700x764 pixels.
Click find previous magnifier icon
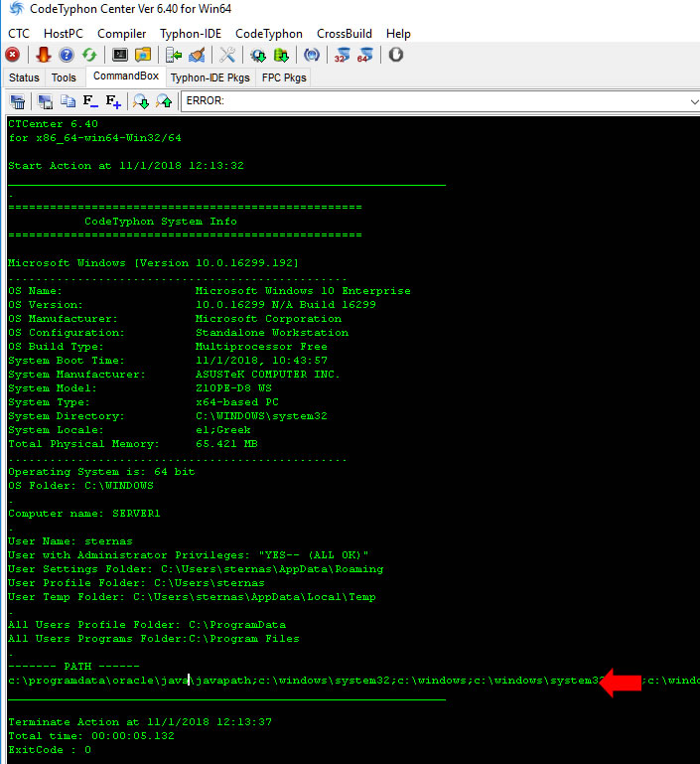164,101
